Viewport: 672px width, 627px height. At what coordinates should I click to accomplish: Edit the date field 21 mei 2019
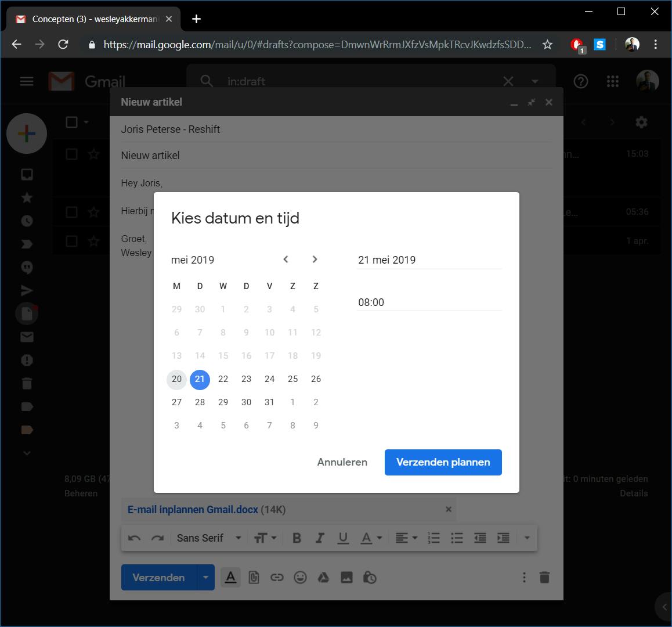tap(429, 260)
